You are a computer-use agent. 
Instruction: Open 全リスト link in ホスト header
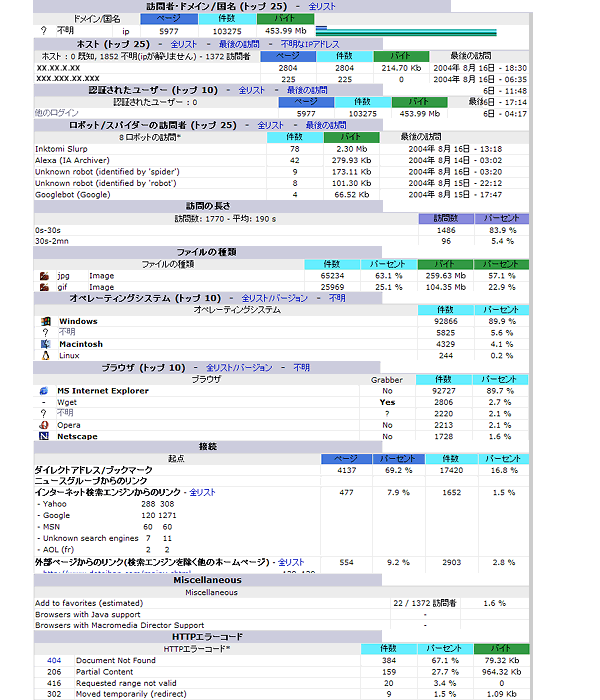coord(183,44)
